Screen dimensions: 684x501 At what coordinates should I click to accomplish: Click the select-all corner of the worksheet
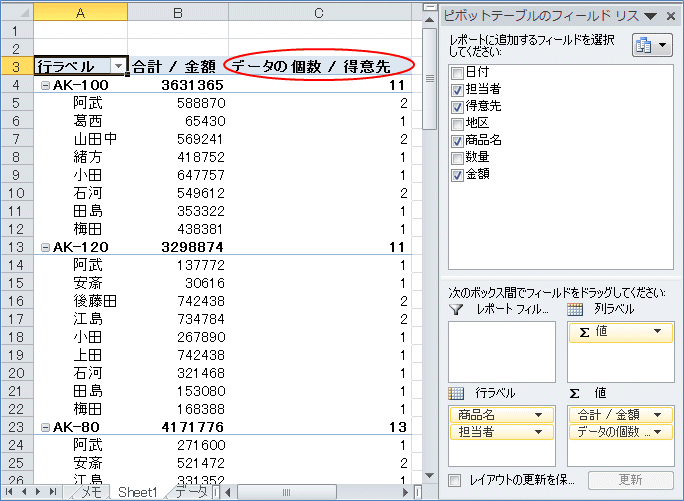coord(17,12)
